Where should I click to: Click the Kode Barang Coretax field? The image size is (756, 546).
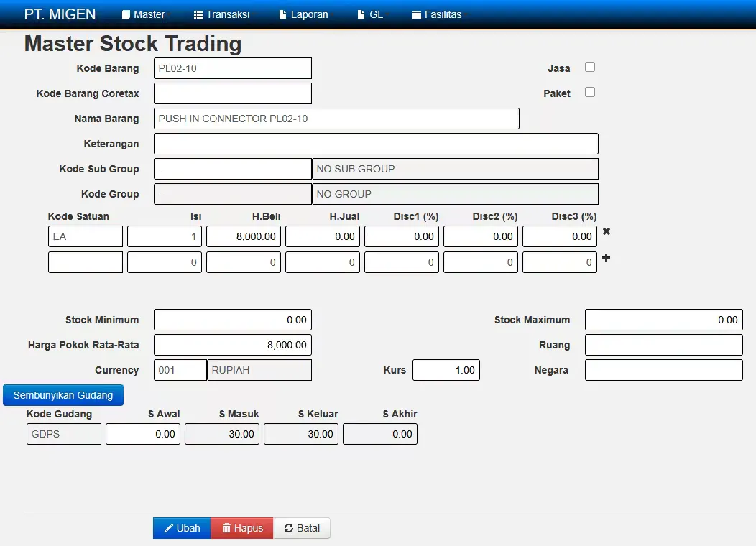tap(233, 93)
